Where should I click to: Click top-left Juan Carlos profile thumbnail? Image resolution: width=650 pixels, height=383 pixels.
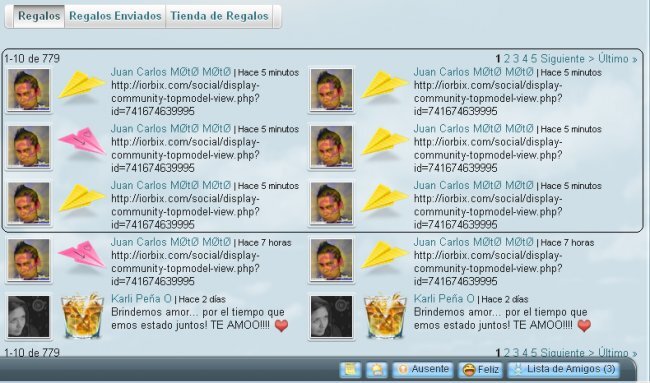click(x=29, y=90)
